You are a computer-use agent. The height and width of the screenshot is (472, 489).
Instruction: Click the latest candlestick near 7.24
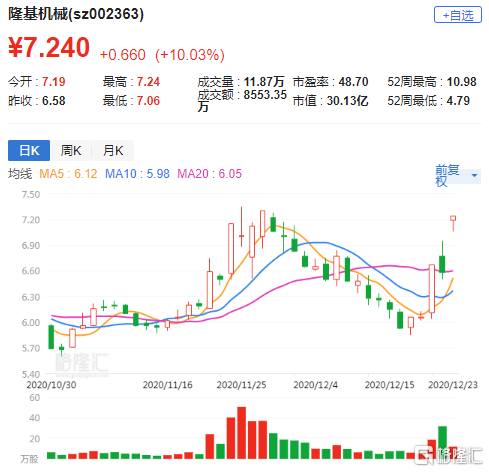(453, 223)
